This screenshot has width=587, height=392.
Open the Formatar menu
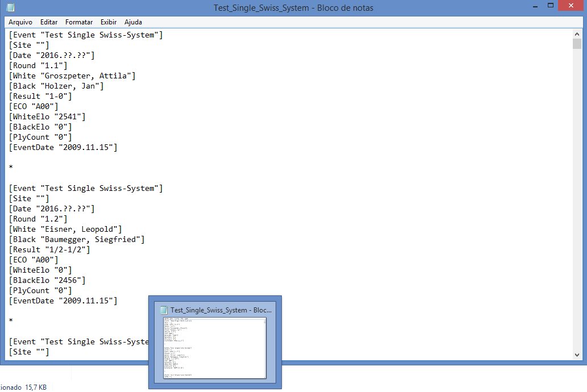[x=79, y=22]
